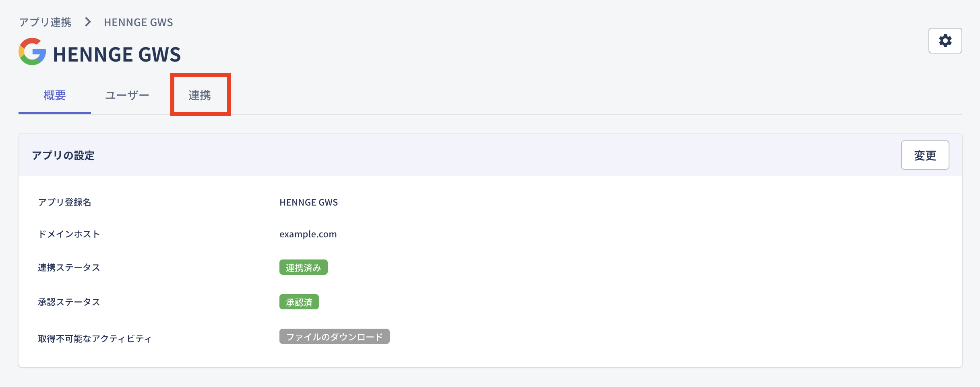The width and height of the screenshot is (980, 387).
Task: Click the 連携ステータス label
Action: (x=69, y=268)
